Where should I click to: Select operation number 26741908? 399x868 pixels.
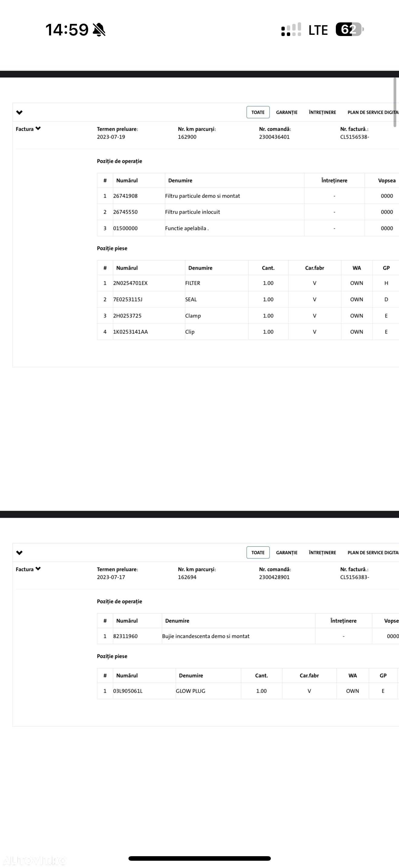[x=125, y=196]
